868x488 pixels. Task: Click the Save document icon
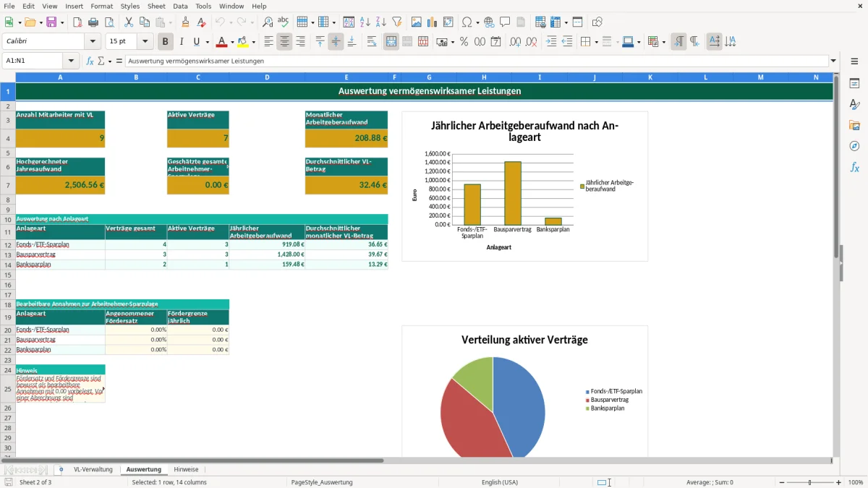click(x=51, y=22)
